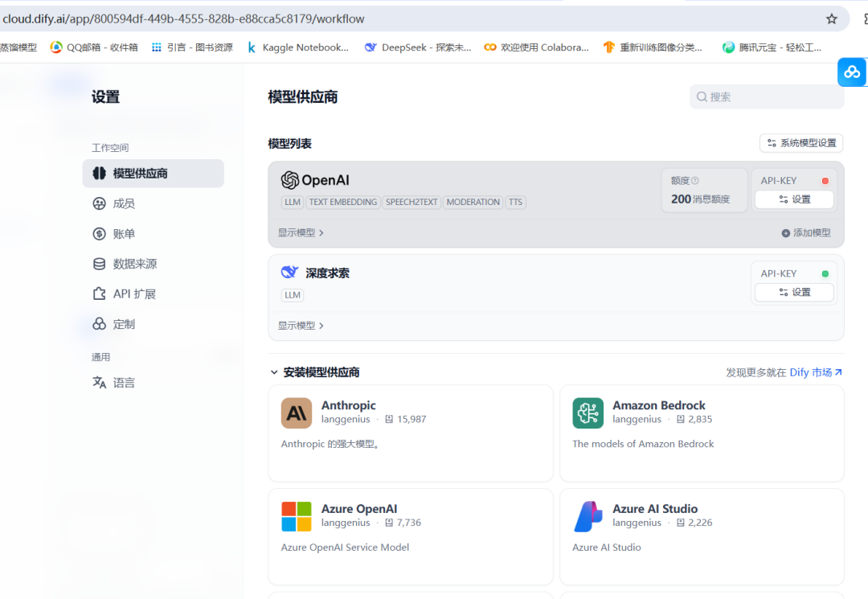Select the Anthropic provider logo

point(297,412)
